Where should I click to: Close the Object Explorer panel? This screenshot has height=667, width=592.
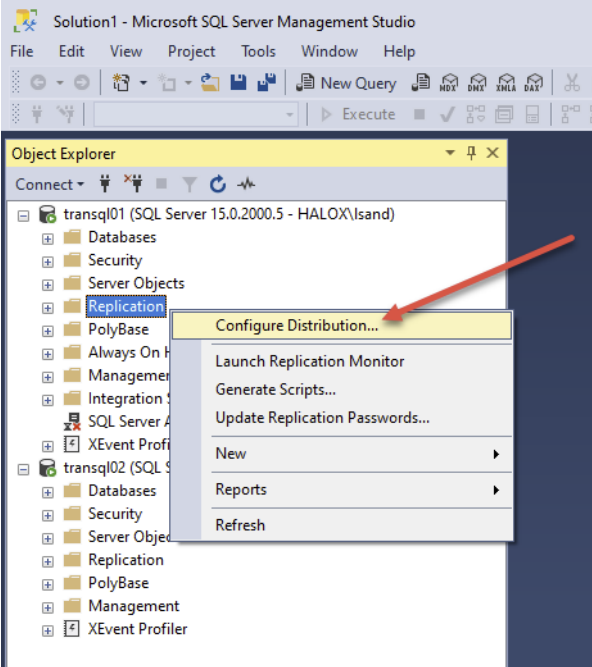492,153
